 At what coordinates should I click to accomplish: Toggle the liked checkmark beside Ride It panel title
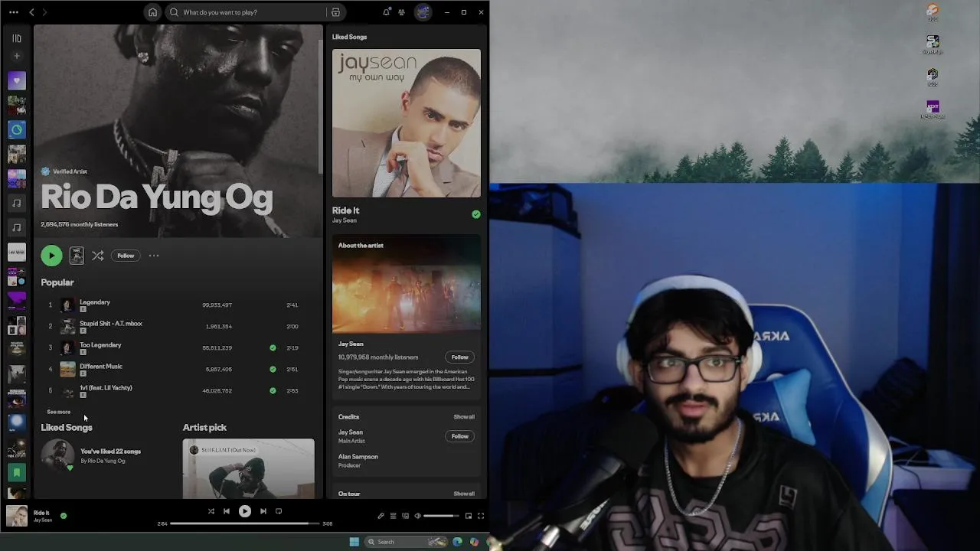click(476, 214)
